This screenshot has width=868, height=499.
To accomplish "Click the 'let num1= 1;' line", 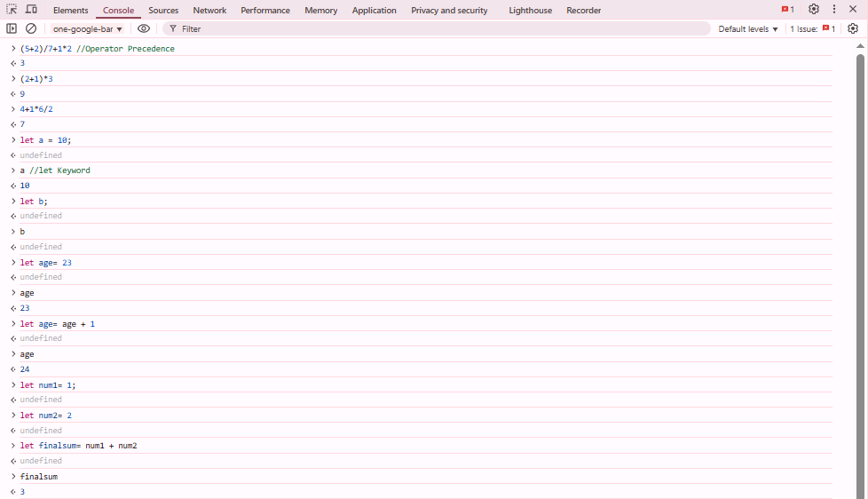I will [x=48, y=385].
